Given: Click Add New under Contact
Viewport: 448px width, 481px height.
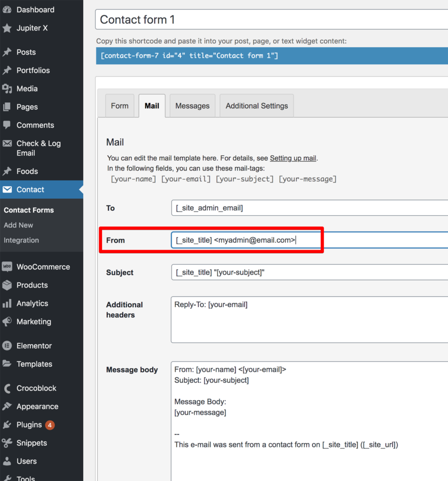Looking at the screenshot, I should click(x=18, y=225).
